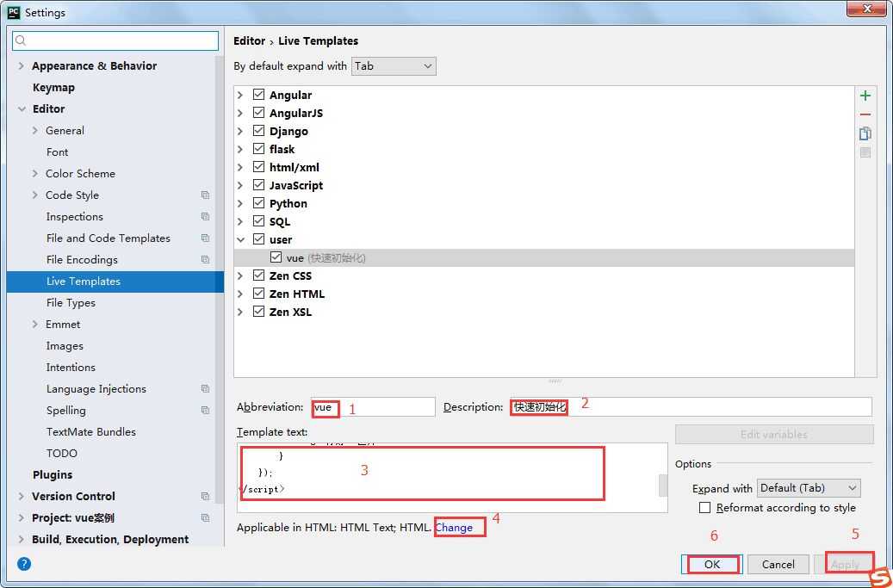Select Intentions in settings tree
Screen dimensions: 893x588
(x=71, y=367)
